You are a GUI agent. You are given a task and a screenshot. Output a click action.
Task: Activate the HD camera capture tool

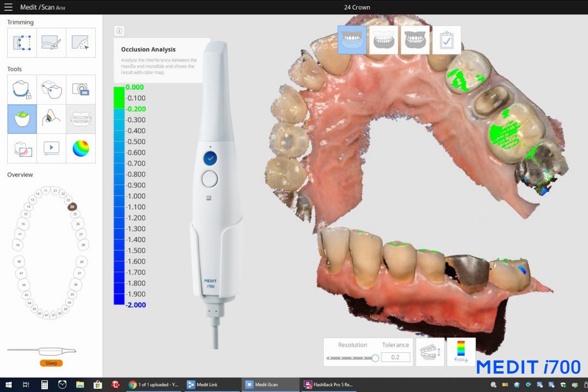point(81,89)
